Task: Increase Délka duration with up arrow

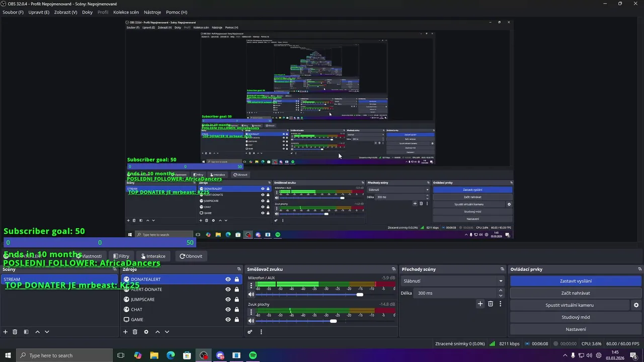Action: 500,291
